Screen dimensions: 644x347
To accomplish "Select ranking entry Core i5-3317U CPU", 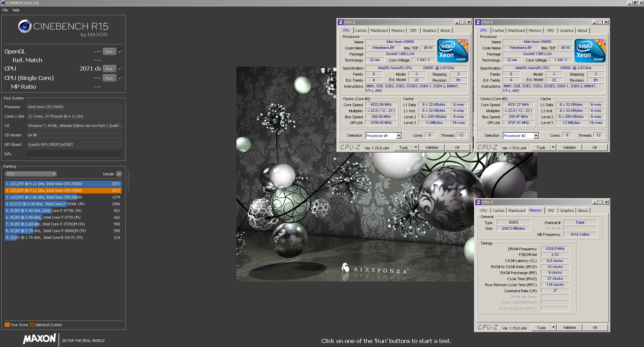I will (63, 237).
